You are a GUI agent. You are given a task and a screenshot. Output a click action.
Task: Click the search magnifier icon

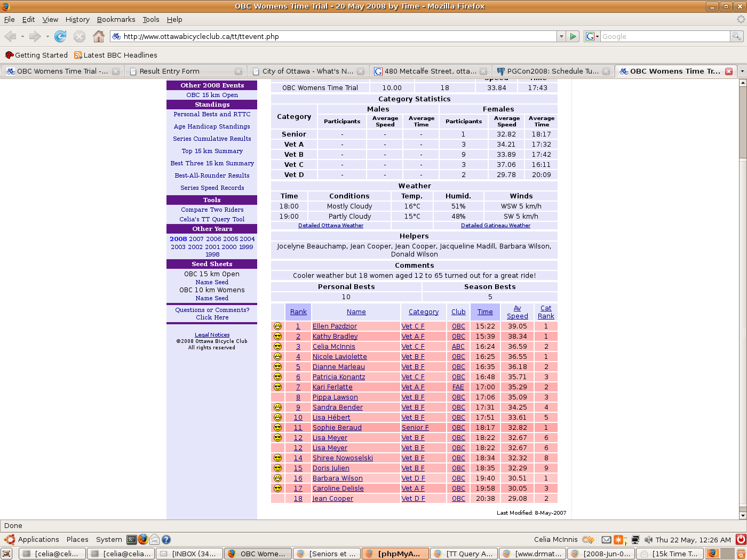coord(736,36)
